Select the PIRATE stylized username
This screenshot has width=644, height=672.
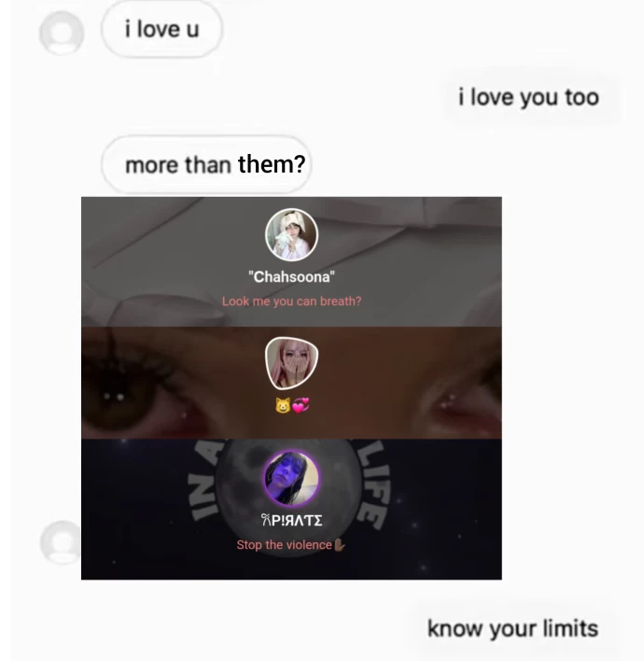pyautogui.click(x=291, y=520)
